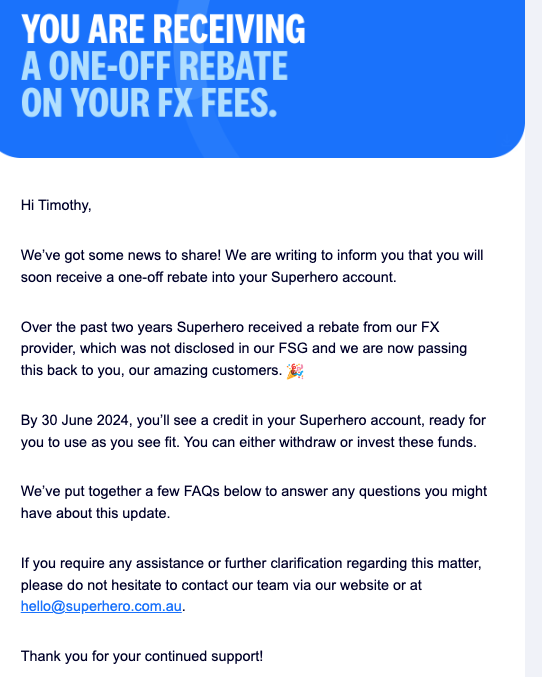The width and height of the screenshot is (542, 677).
Task: Click the "this back to you, our amazing customers" line
Action: 151,370
